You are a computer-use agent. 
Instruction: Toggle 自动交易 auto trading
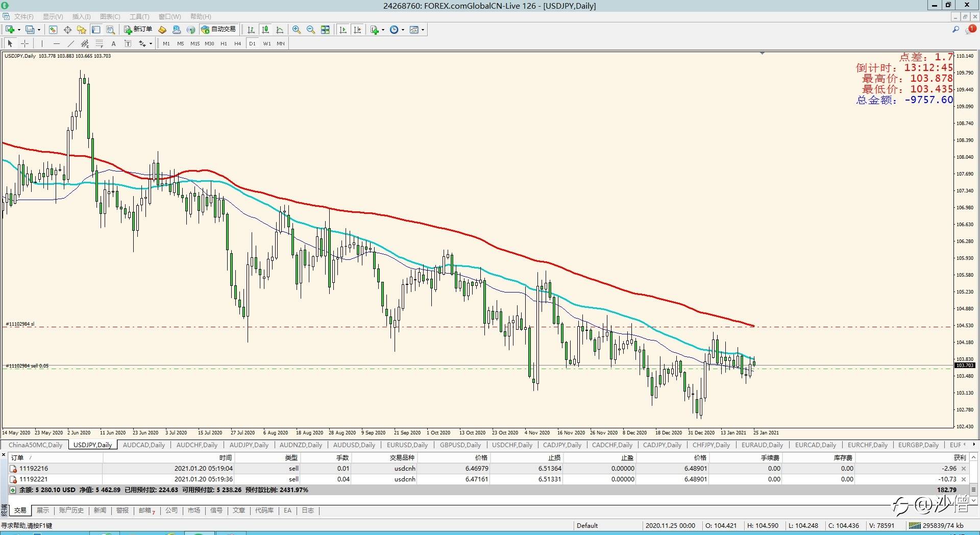point(218,30)
